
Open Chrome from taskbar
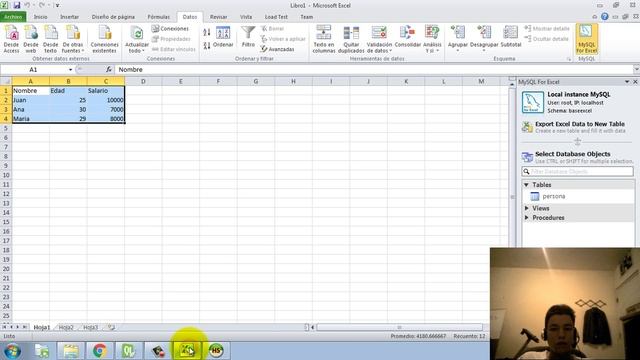(99, 351)
